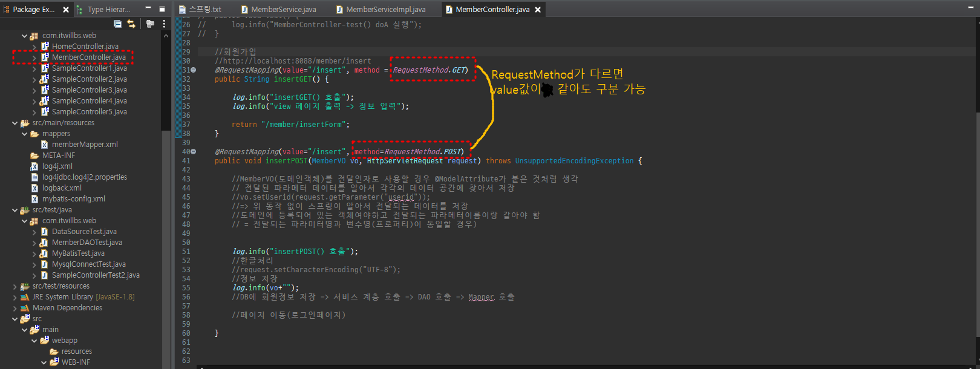Viewport: 980px width, 369px height.
Task: Click DataSourceTest.java file icon
Action: point(44,232)
